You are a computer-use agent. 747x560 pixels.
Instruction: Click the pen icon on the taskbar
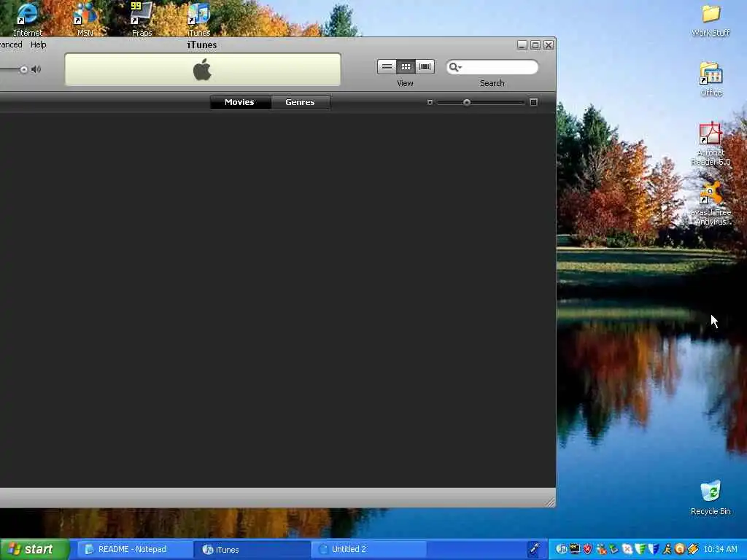point(535,549)
